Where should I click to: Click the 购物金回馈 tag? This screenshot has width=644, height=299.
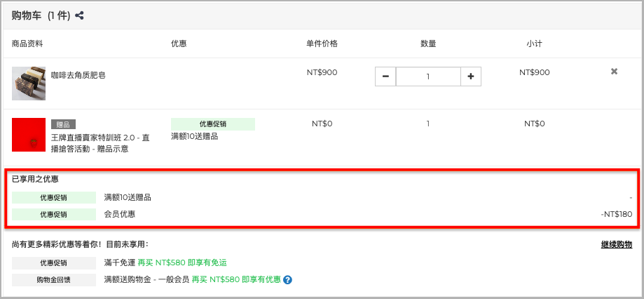[54, 280]
